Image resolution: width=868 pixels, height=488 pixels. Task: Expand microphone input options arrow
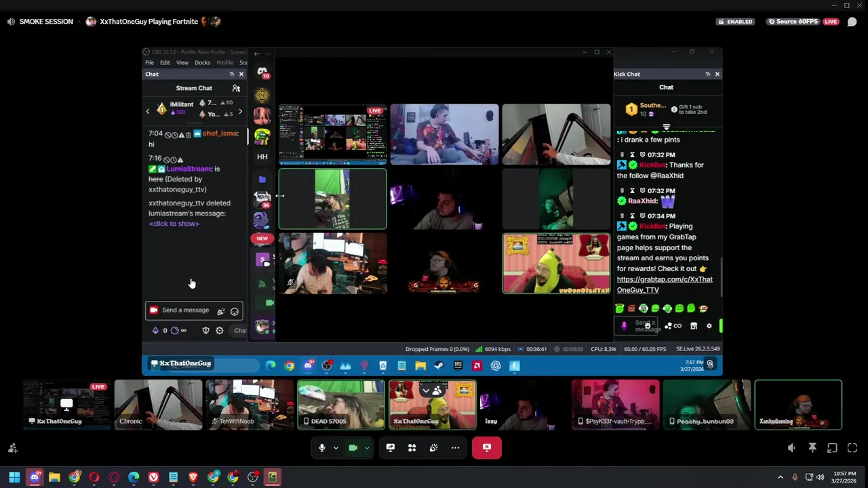coord(336,447)
